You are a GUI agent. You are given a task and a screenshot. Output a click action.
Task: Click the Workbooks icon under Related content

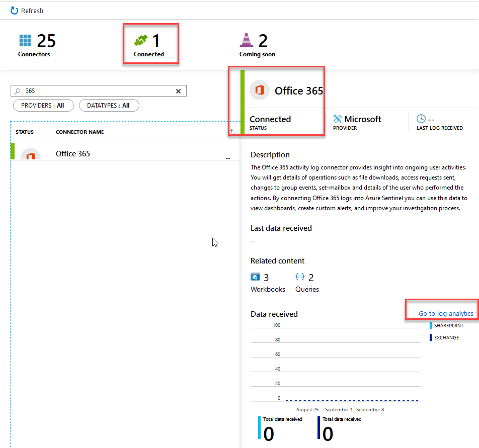255,277
